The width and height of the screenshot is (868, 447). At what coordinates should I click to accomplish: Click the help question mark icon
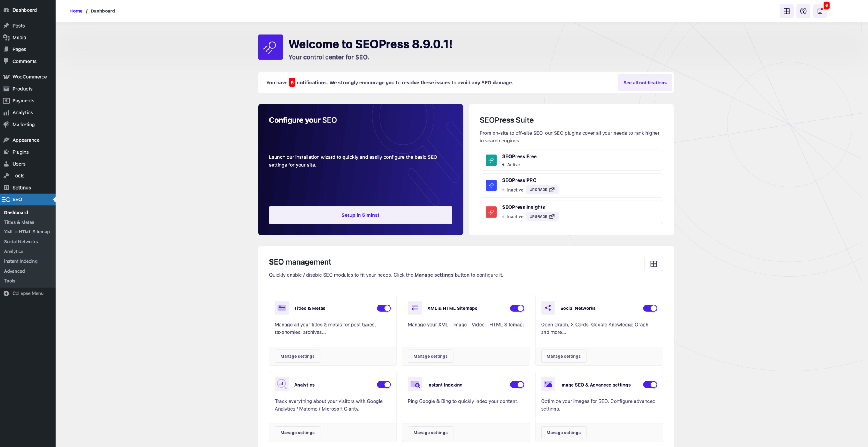[803, 11]
